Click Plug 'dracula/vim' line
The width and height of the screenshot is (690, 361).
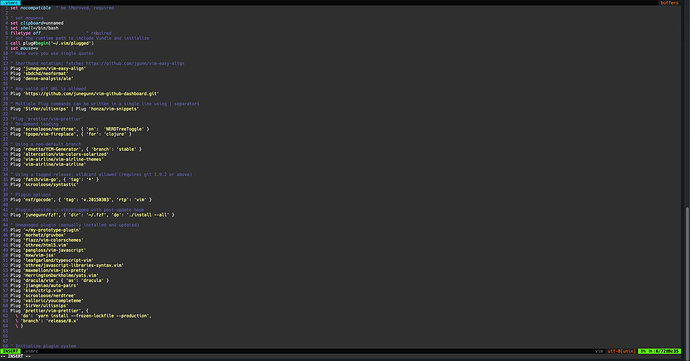59,280
